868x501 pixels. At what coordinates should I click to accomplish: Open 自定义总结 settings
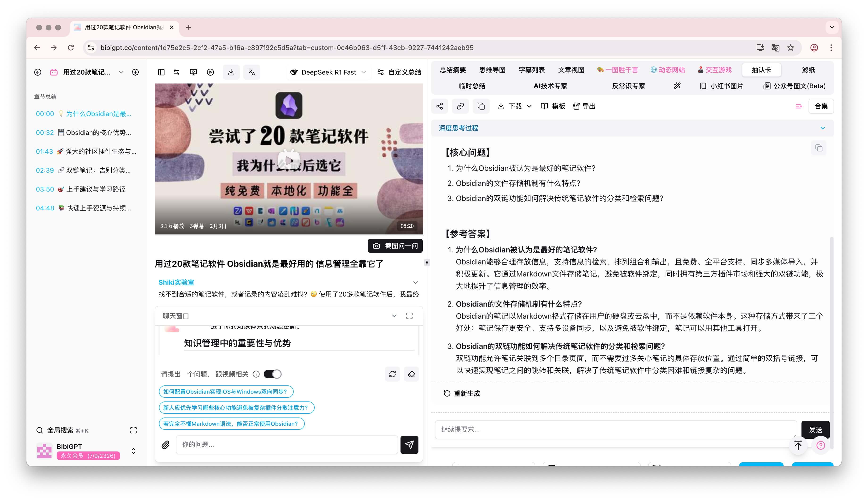pos(399,72)
